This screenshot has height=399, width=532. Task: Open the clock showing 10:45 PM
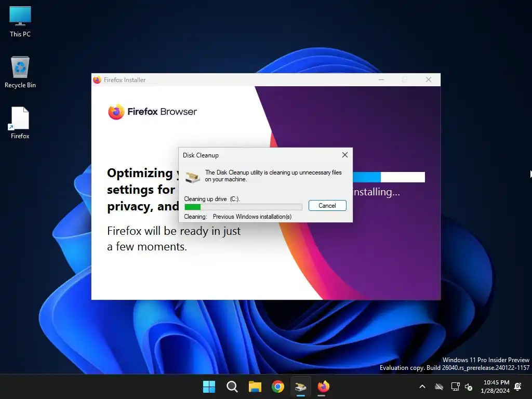click(495, 387)
